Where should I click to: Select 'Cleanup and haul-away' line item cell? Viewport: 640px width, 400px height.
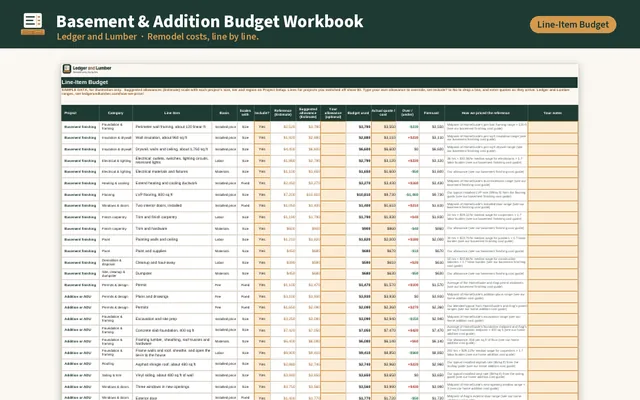(x=172, y=262)
